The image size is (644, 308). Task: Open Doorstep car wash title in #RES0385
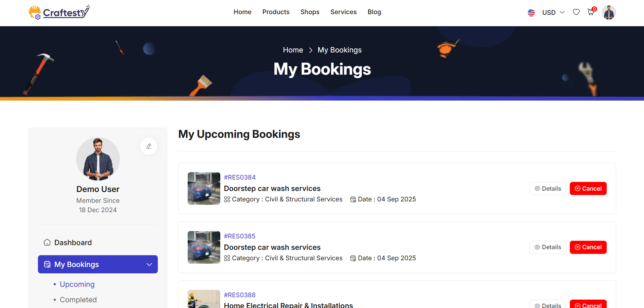tap(272, 247)
